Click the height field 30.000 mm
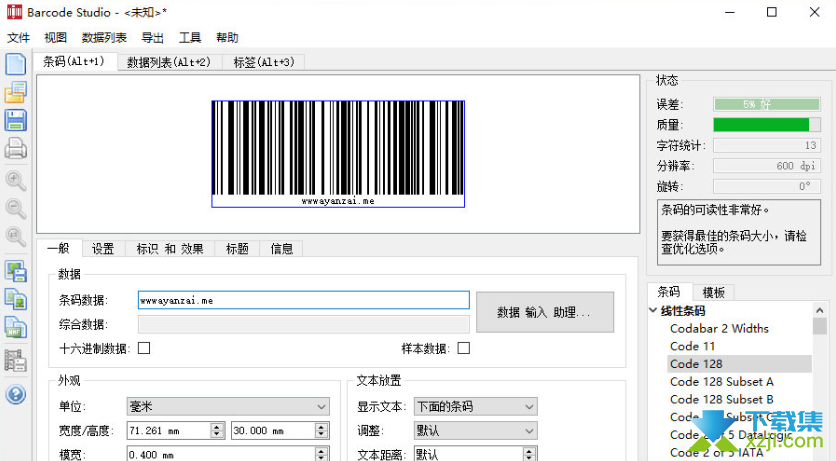This screenshot has height=461, width=836. tap(274, 431)
